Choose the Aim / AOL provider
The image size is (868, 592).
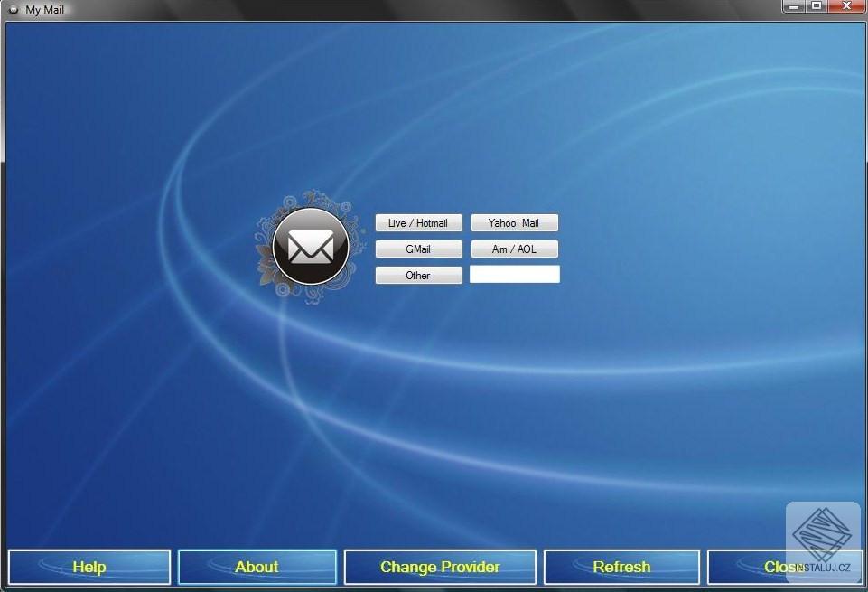[514, 249]
